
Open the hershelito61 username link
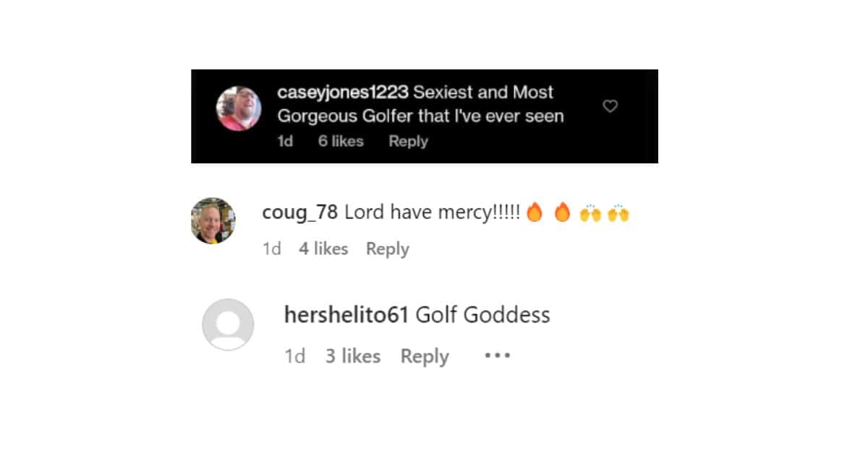(x=347, y=315)
